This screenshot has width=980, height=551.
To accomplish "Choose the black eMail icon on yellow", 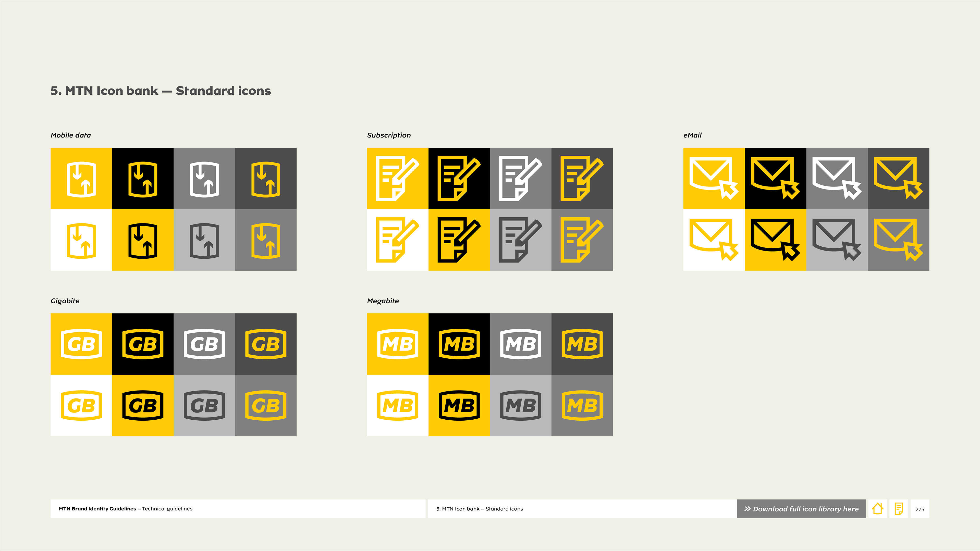I will pos(775,240).
